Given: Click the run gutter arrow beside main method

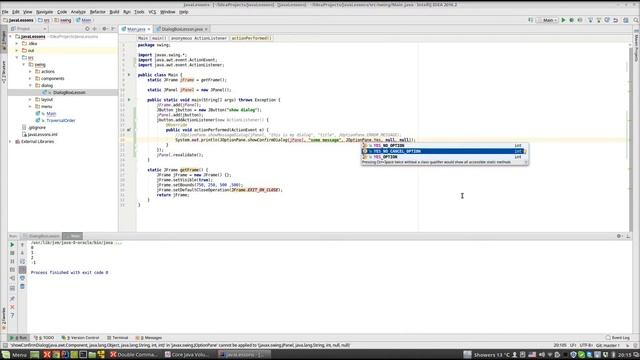Looking at the screenshot, I should click(129, 100).
